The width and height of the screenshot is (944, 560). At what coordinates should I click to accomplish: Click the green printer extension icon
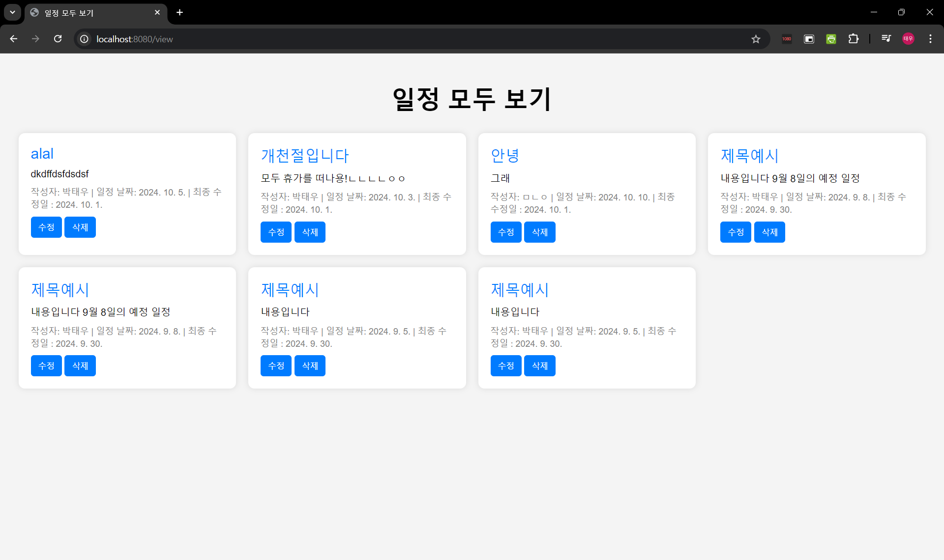pyautogui.click(x=831, y=39)
